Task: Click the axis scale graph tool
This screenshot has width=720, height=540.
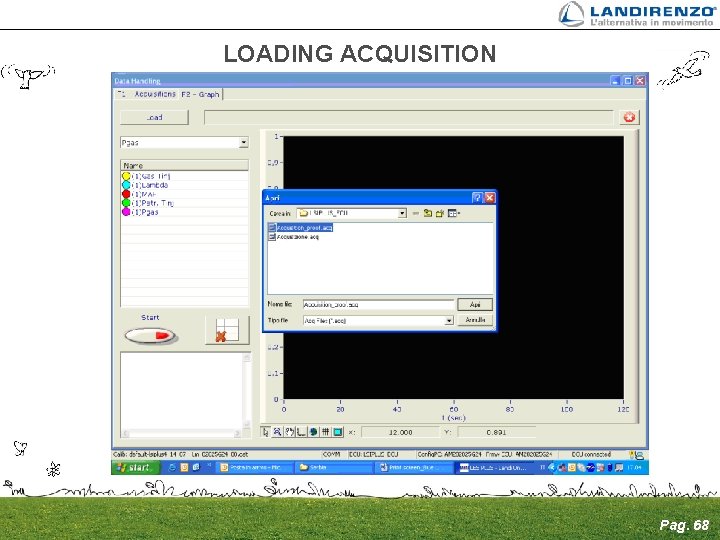Action: coord(301,432)
